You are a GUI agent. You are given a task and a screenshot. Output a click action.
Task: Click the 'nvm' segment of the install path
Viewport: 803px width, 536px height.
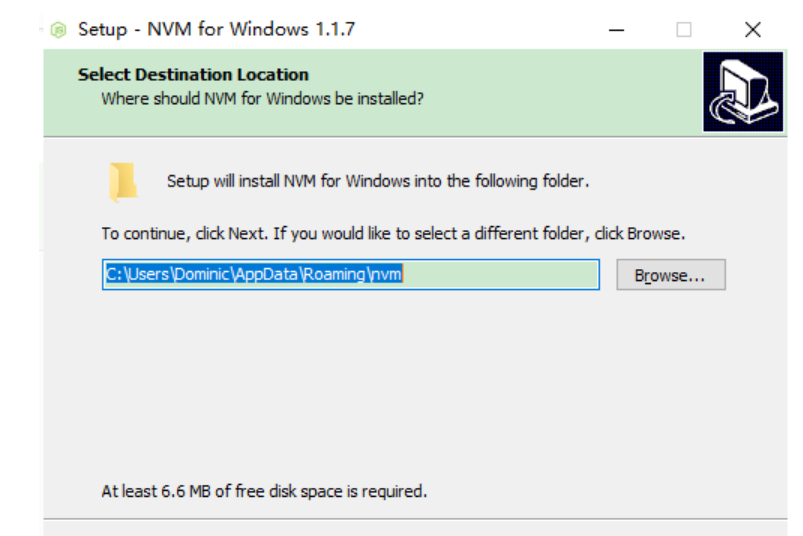click(x=387, y=274)
